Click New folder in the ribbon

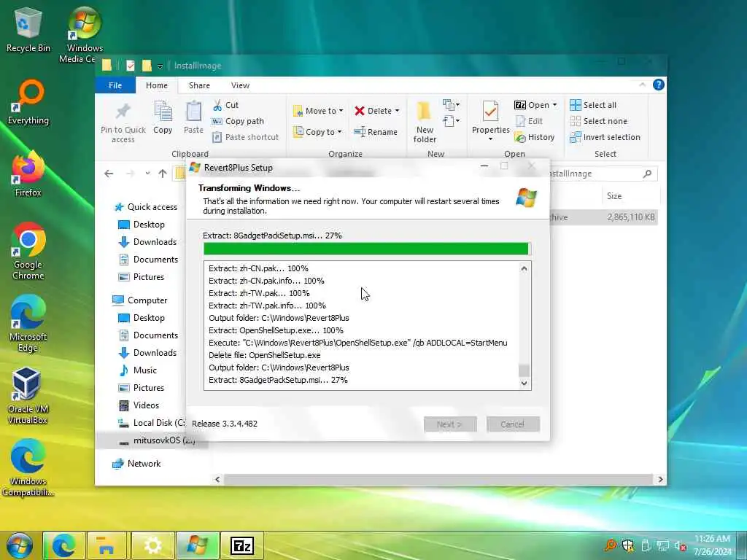(425, 122)
